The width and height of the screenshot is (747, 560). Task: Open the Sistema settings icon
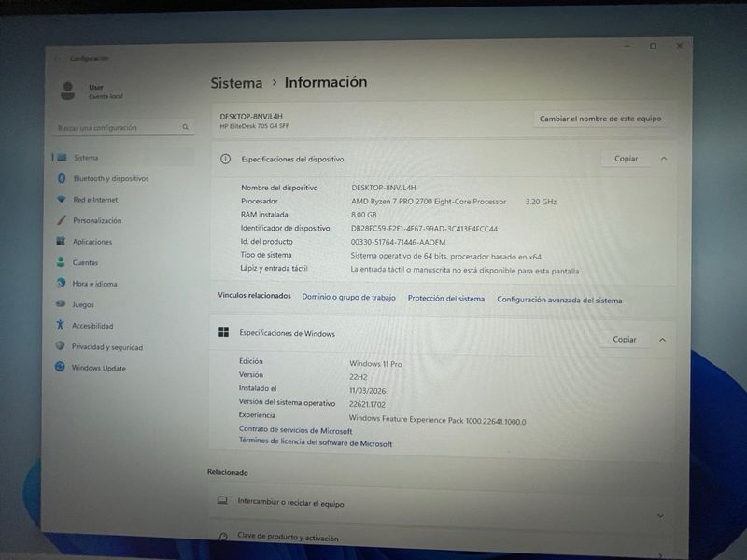pos(62,157)
